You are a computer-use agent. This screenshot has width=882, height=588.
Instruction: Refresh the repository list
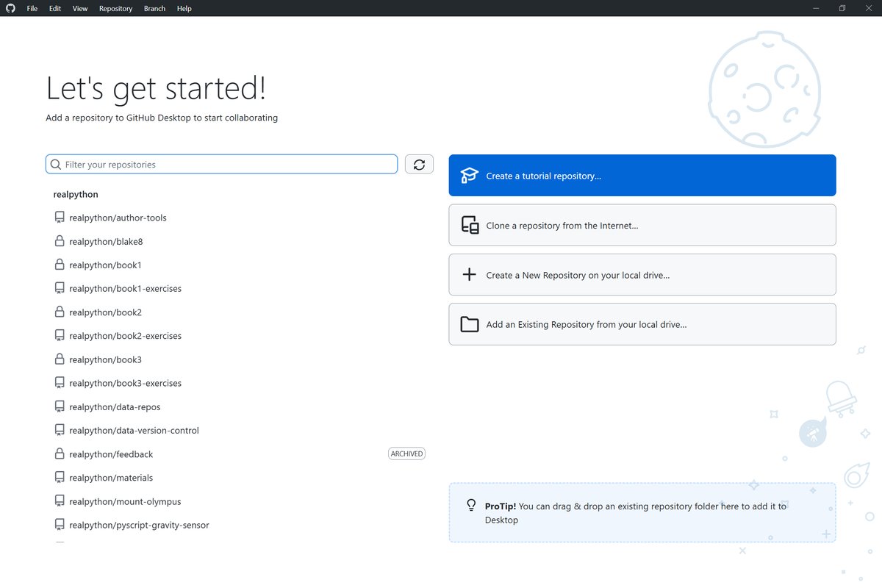(x=419, y=164)
